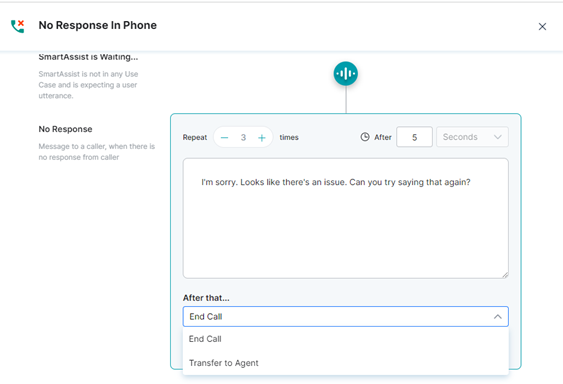
Task: Click the missed call phone icon
Action: click(17, 26)
